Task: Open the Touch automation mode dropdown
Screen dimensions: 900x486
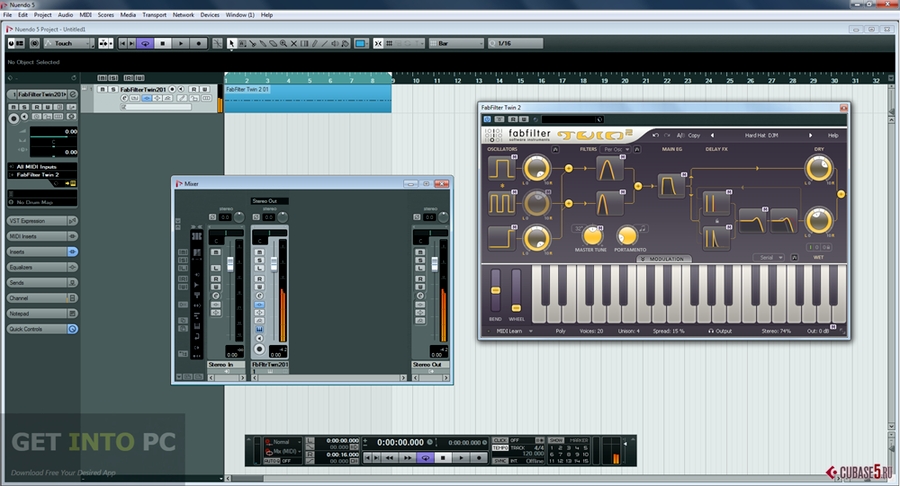Action: click(x=69, y=43)
